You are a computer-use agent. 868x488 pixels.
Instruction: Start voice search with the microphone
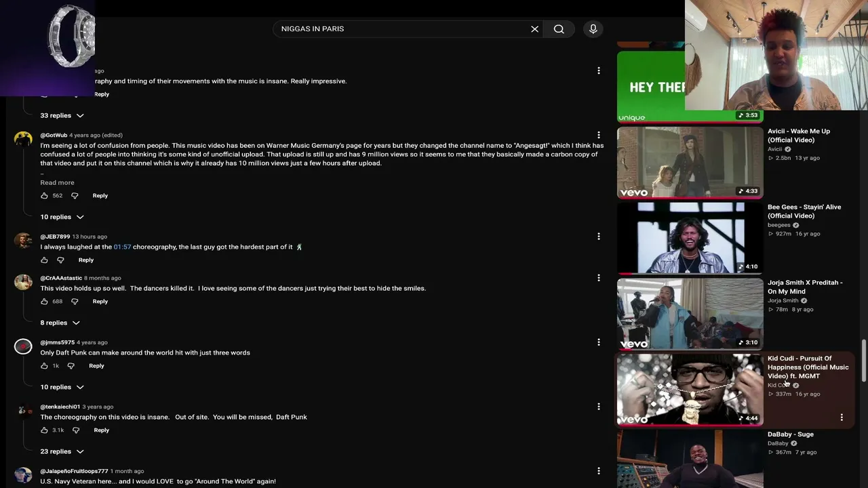point(593,29)
